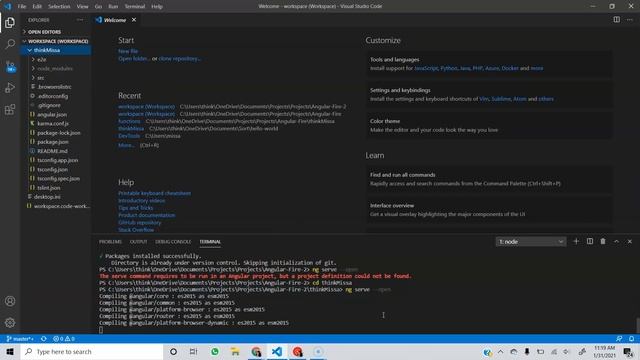Screen dimensions: 640x360
Task: Switch to the Output panel tab
Action: (x=138, y=242)
